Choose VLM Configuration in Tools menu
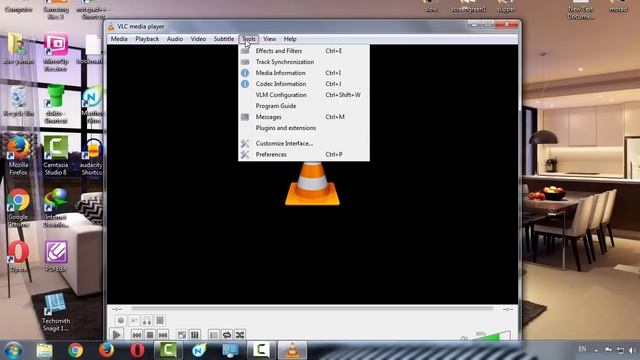The image size is (640, 360). [x=304, y=95]
